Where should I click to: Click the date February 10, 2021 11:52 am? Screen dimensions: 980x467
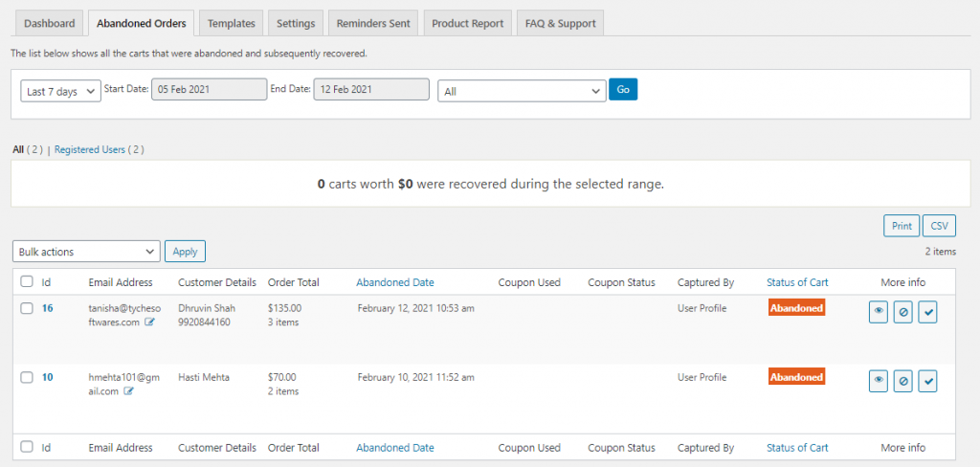point(415,377)
